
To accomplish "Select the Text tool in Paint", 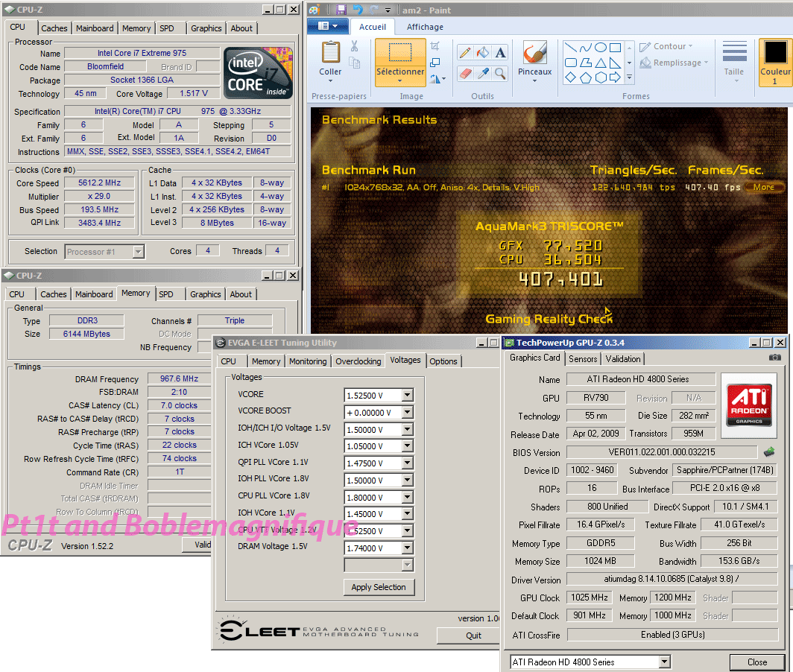I will [500, 53].
